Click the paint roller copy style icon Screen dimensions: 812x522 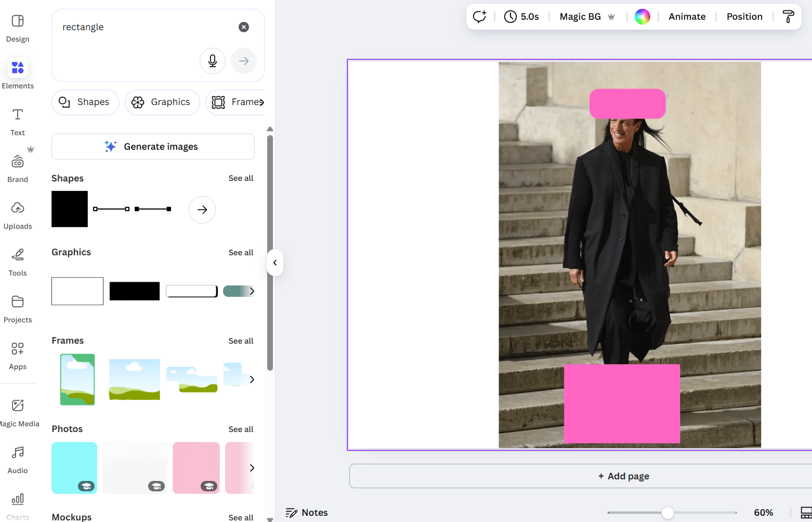tap(788, 17)
